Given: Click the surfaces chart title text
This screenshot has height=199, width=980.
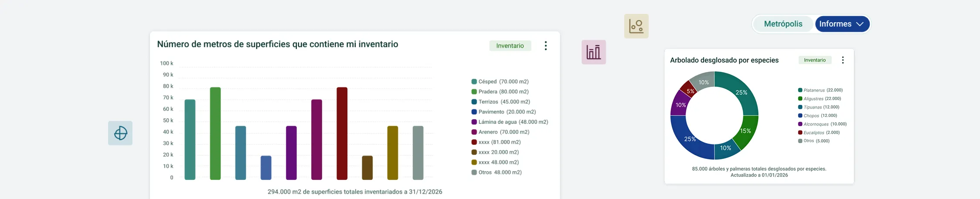Looking at the screenshot, I should click(x=278, y=44).
